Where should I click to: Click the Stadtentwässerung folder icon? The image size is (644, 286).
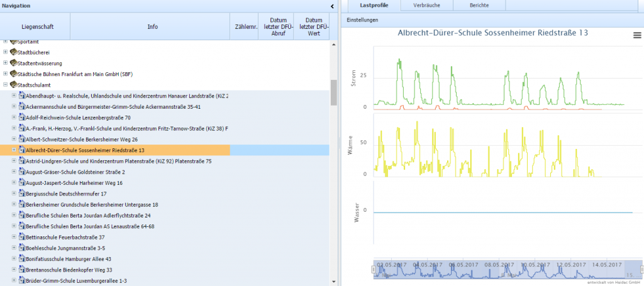point(14,63)
